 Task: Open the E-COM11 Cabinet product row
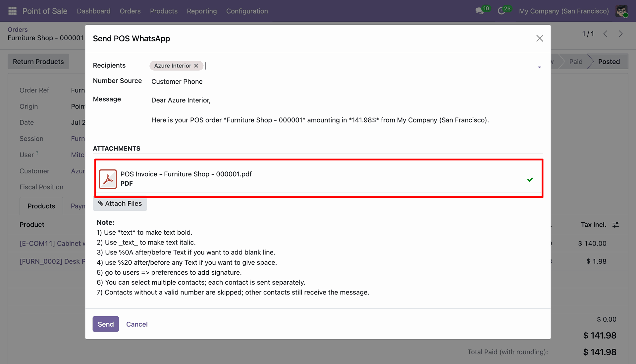tap(52, 244)
